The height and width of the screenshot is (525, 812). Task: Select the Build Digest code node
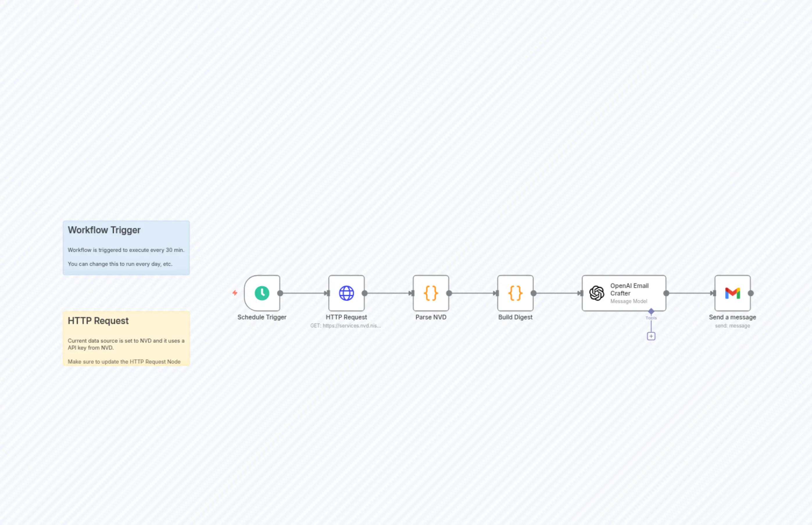click(x=515, y=293)
